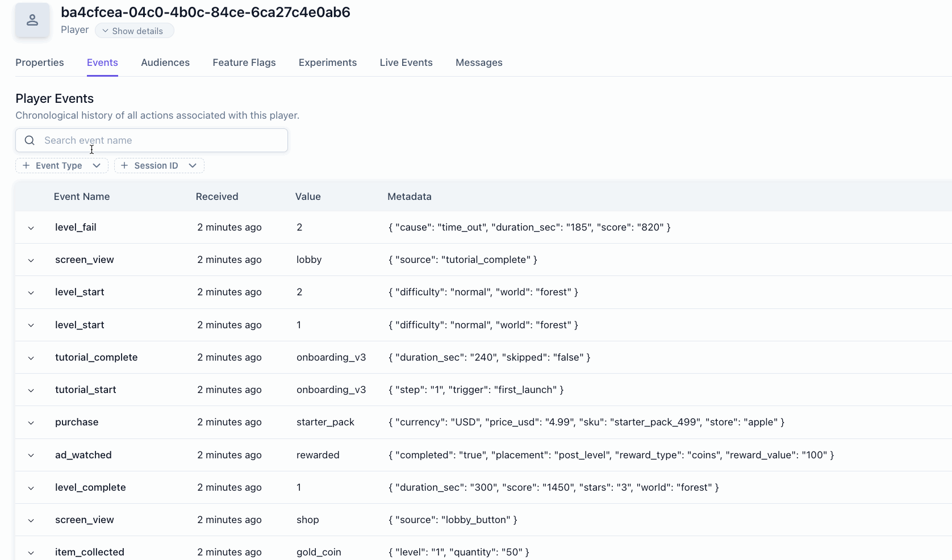
Task: Click the starter_pack value cell
Action: [x=325, y=422]
